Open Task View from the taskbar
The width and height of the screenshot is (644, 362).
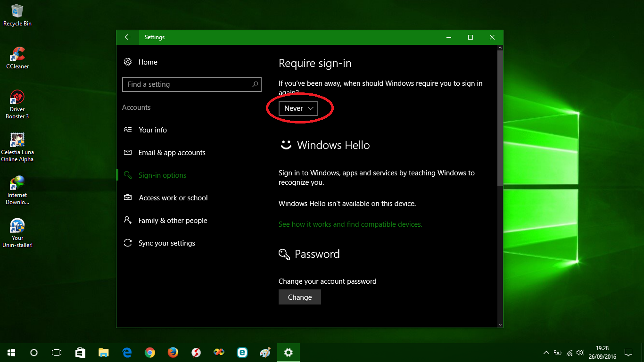57,352
